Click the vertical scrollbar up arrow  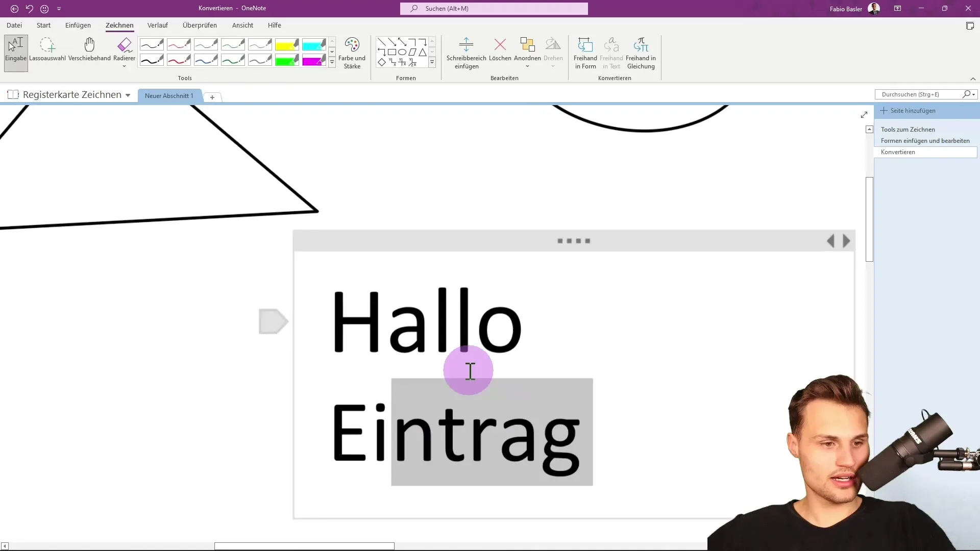(869, 130)
